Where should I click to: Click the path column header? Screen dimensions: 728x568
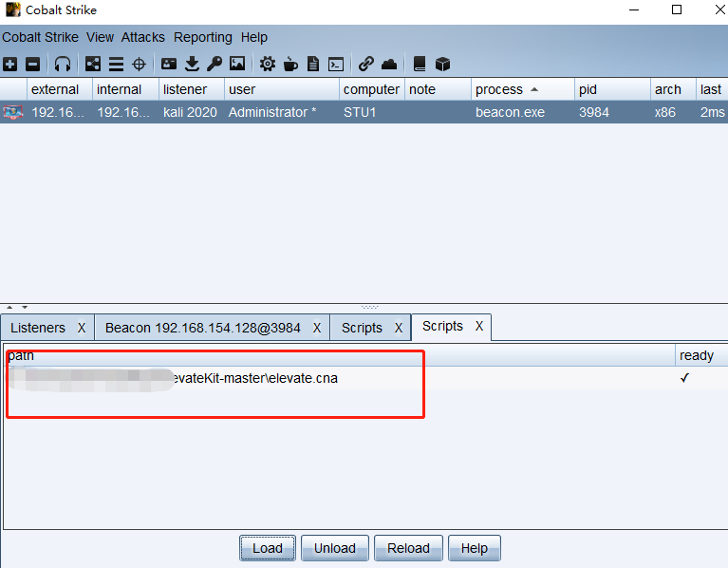click(339, 356)
